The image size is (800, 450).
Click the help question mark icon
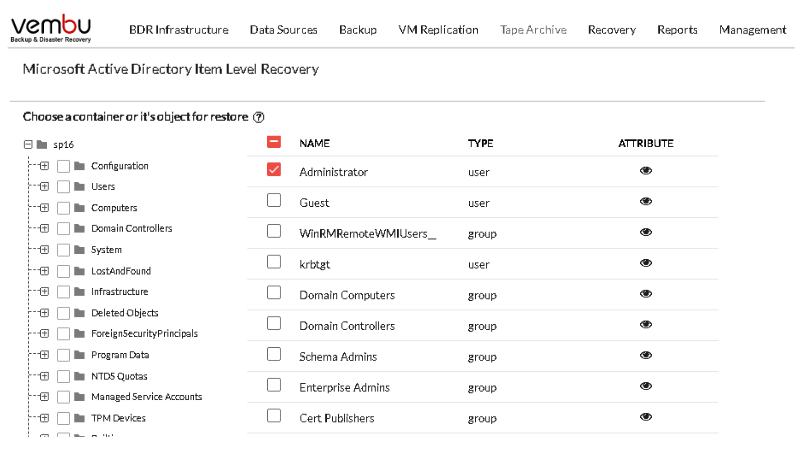259,117
